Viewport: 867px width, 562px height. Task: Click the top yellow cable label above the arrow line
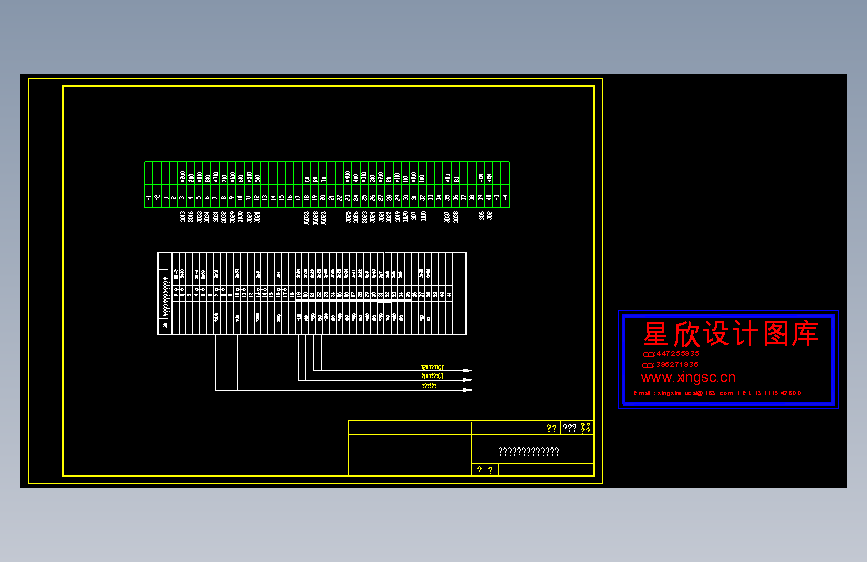click(432, 367)
